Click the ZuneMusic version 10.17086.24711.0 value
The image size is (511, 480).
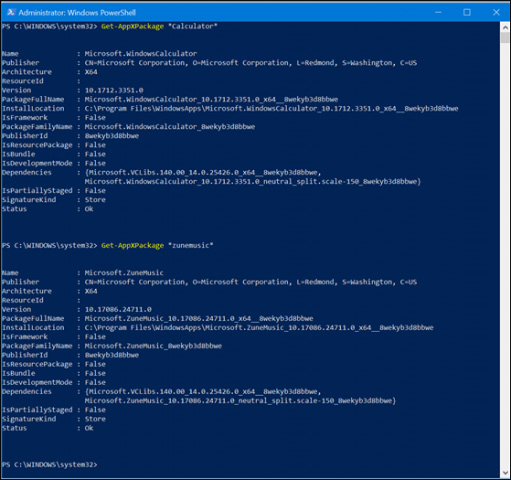coord(118,310)
